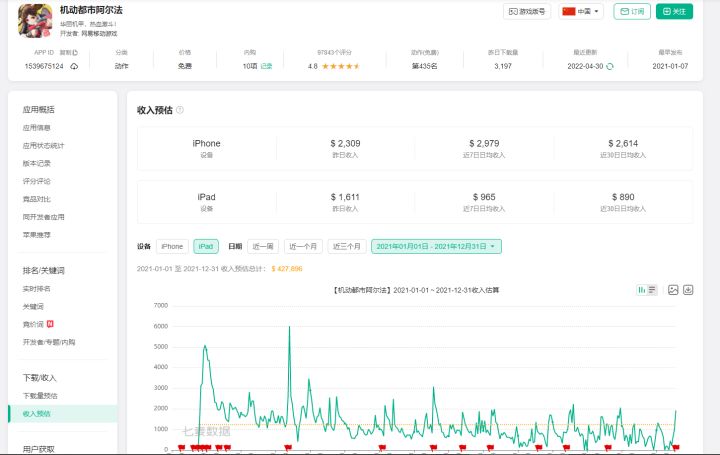Open 实时排名 in the sidebar
Viewport: 720px width, 455px height.
(x=36, y=289)
